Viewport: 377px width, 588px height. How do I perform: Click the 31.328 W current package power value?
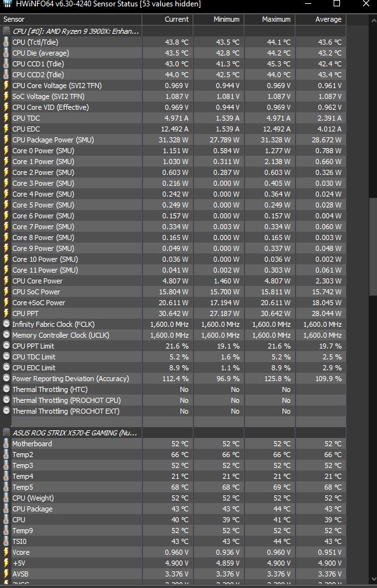pyautogui.click(x=174, y=140)
